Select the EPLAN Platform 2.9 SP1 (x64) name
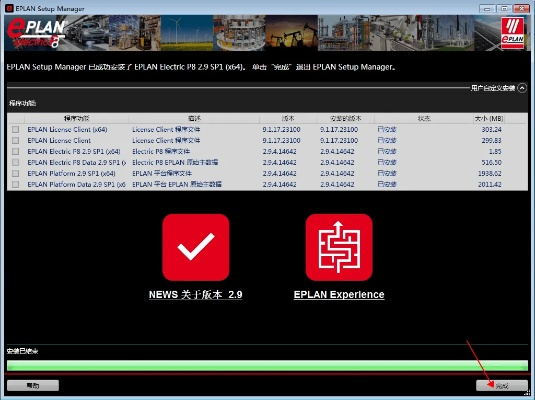This screenshot has width=535, height=400. pyautogui.click(x=71, y=173)
